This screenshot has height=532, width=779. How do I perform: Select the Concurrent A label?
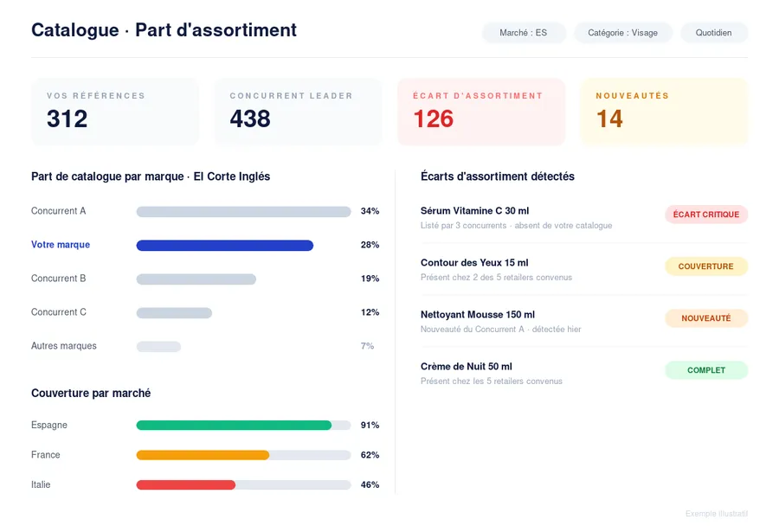click(x=59, y=210)
